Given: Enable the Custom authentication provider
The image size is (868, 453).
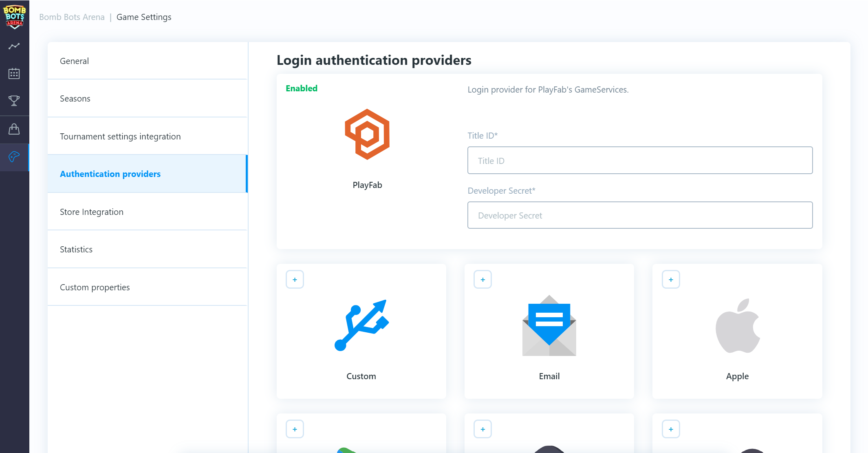Looking at the screenshot, I should tap(295, 280).
